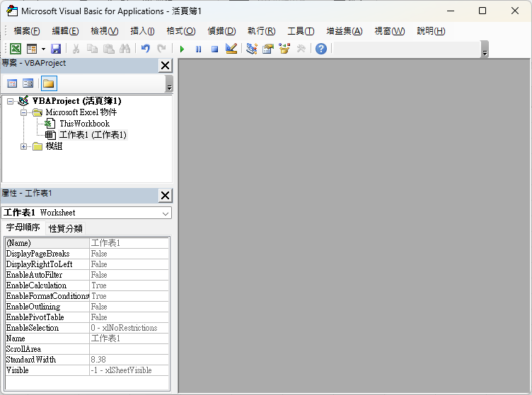Click the Reset stop icon
The height and width of the screenshot is (395, 532).
pyautogui.click(x=215, y=49)
